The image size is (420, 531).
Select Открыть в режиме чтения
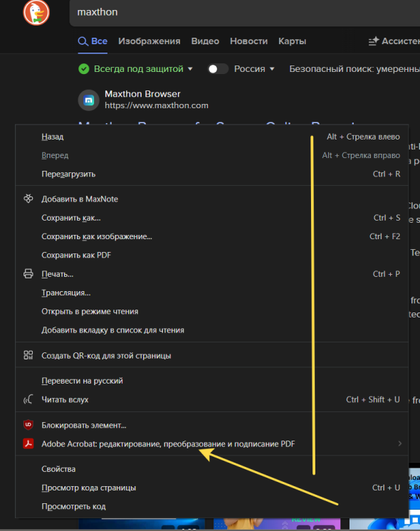pyautogui.click(x=211, y=311)
